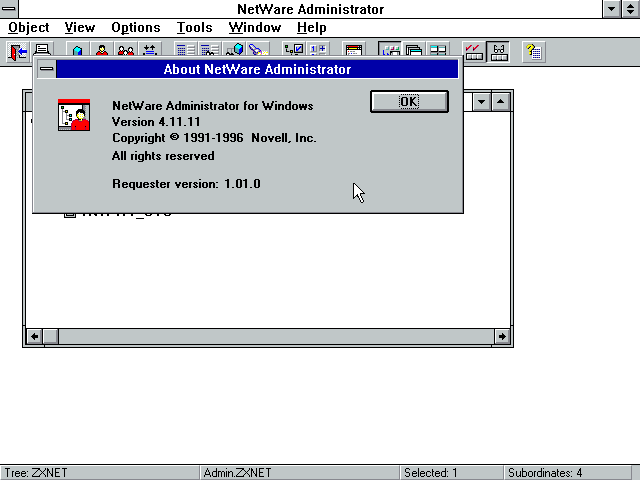
Task: Click the browser window toolbar icon
Action: [353, 50]
